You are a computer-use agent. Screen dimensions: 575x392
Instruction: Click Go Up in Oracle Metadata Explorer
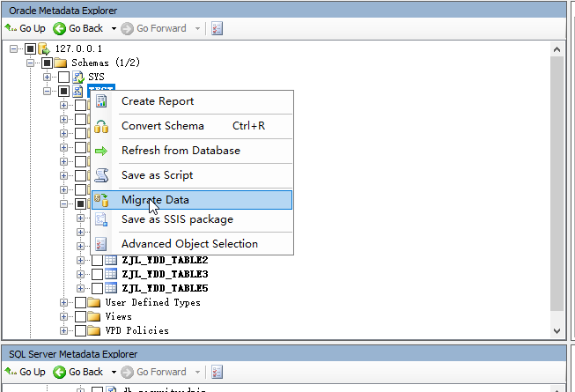tap(25, 28)
